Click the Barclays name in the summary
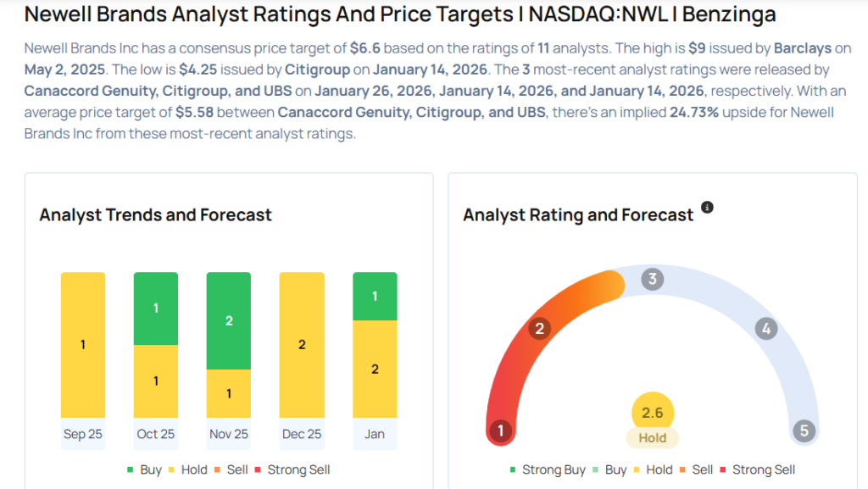This screenshot has width=868, height=489. (x=803, y=48)
